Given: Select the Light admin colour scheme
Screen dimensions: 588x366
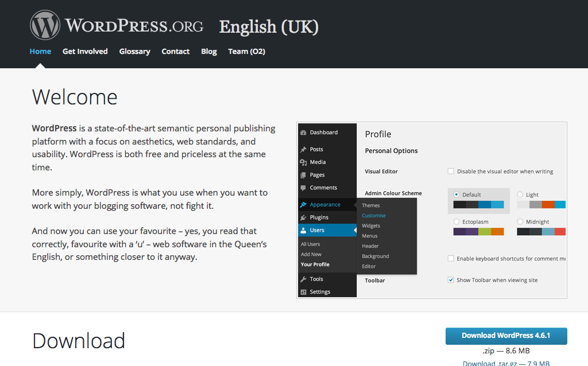Looking at the screenshot, I should (x=520, y=194).
